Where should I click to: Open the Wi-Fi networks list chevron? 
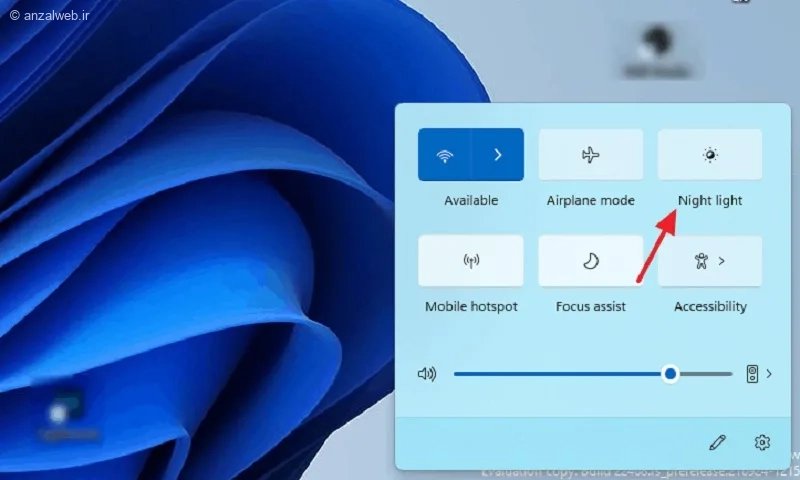click(497, 155)
